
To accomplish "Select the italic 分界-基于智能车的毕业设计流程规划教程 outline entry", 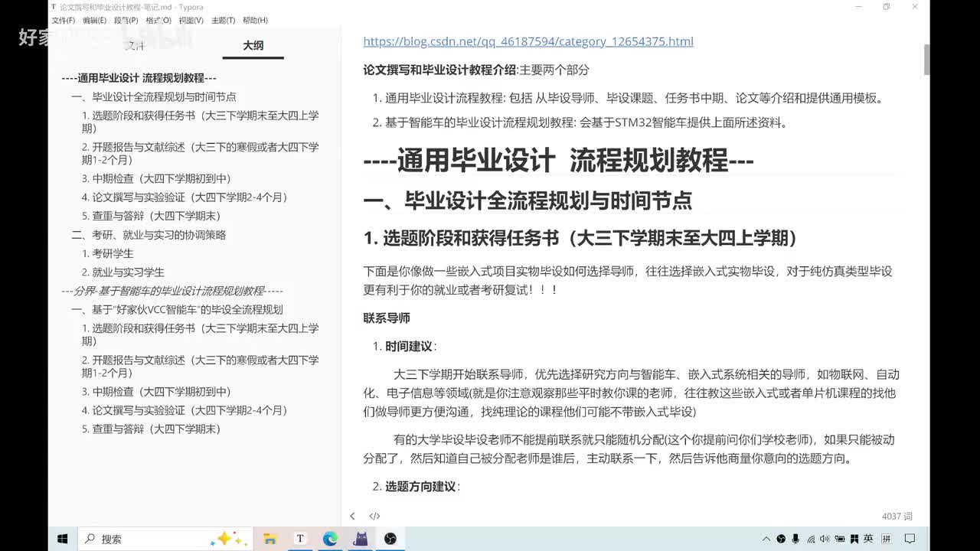I will tap(172, 291).
